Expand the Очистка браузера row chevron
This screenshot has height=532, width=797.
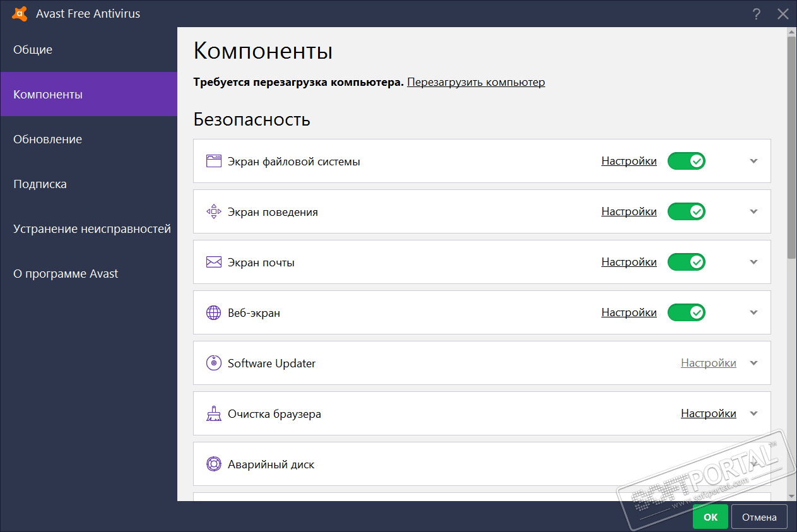pyautogui.click(x=753, y=413)
